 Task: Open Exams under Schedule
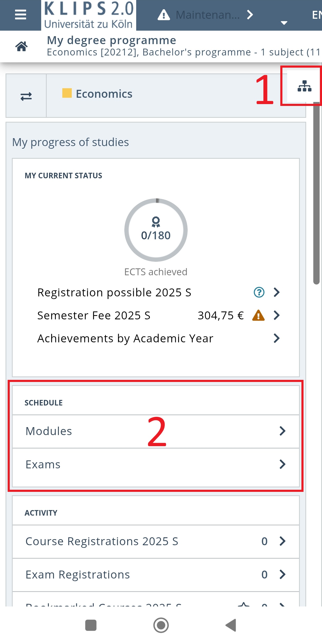click(156, 464)
